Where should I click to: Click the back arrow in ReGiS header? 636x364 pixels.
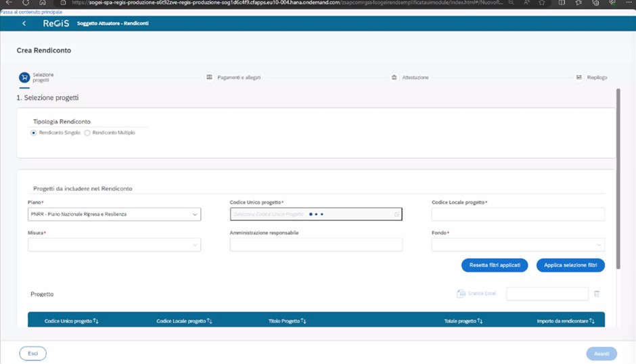click(24, 24)
